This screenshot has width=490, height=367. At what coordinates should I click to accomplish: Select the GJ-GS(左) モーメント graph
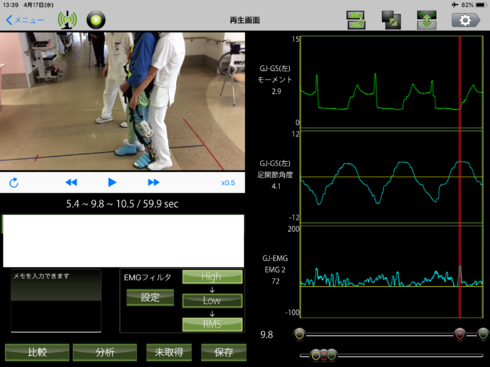click(x=391, y=82)
